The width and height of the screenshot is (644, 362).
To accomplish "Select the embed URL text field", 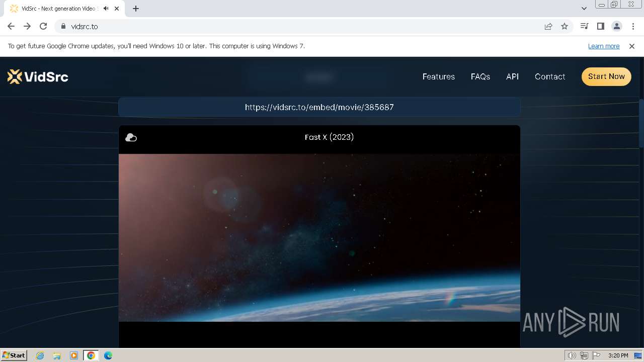I will point(319,107).
